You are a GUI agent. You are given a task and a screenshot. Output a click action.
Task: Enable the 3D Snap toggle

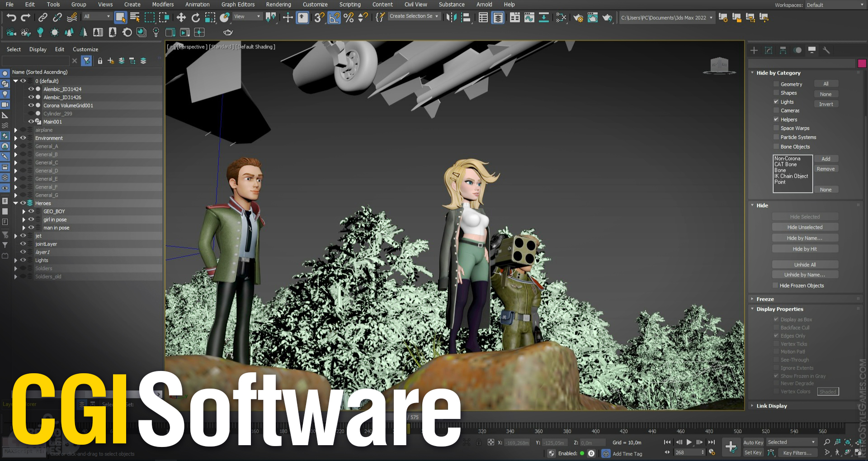click(319, 18)
